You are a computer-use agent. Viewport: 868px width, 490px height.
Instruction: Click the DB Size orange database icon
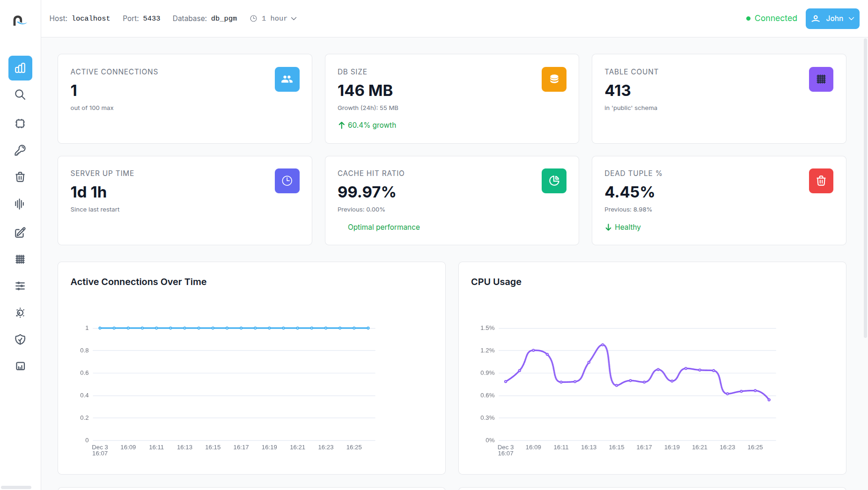point(554,80)
